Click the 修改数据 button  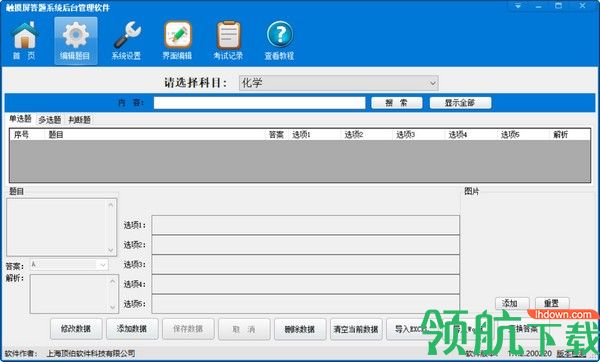76,329
